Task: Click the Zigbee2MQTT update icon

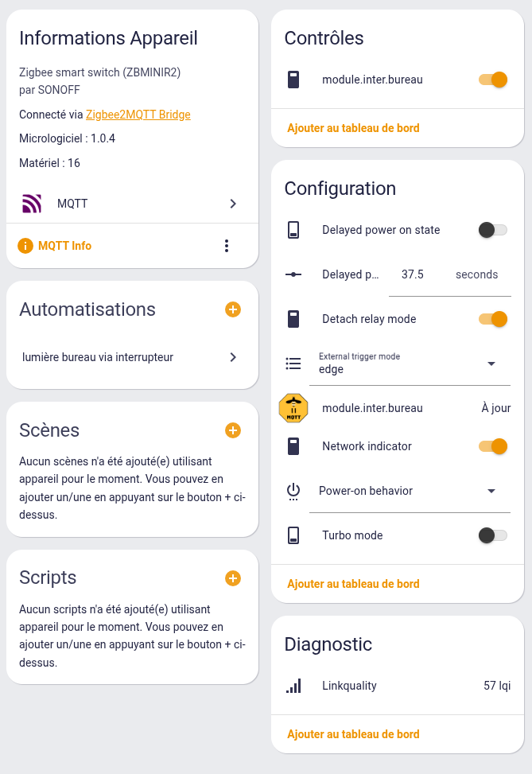Action: pos(293,408)
